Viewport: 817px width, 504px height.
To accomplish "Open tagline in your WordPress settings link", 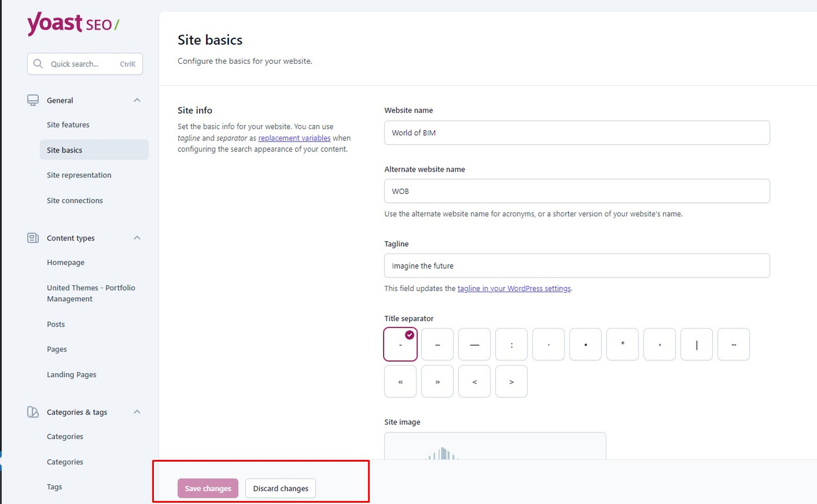I will point(514,288).
